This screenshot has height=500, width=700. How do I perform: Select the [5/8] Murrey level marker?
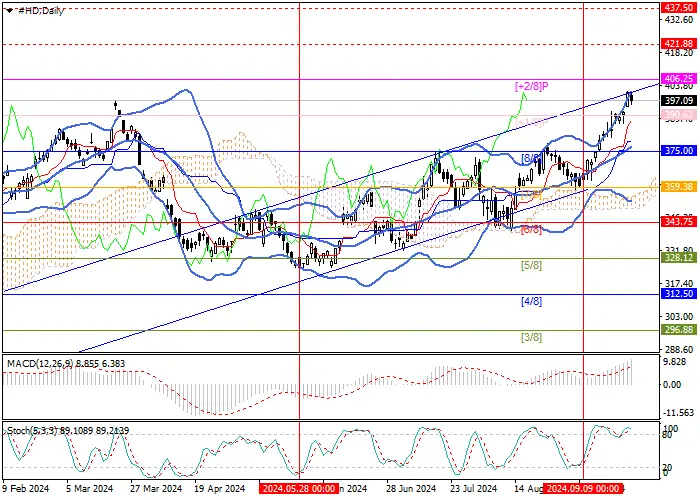pyautogui.click(x=531, y=265)
